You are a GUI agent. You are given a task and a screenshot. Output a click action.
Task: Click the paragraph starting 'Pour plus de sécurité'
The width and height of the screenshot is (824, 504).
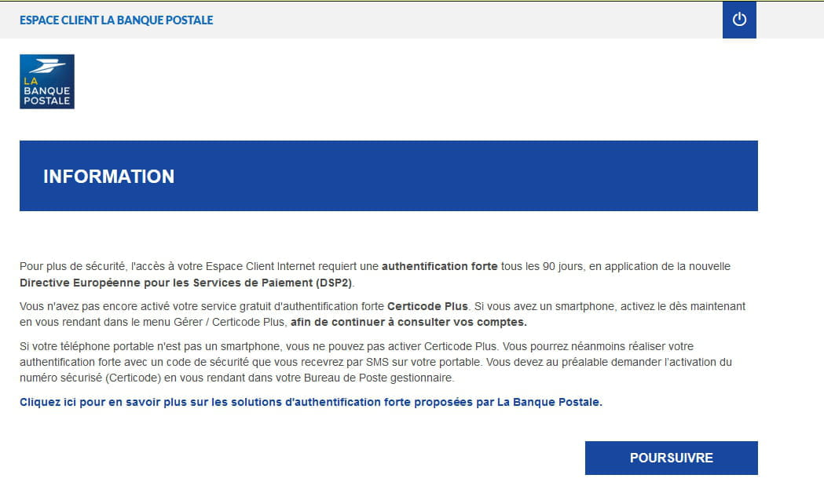click(375, 274)
